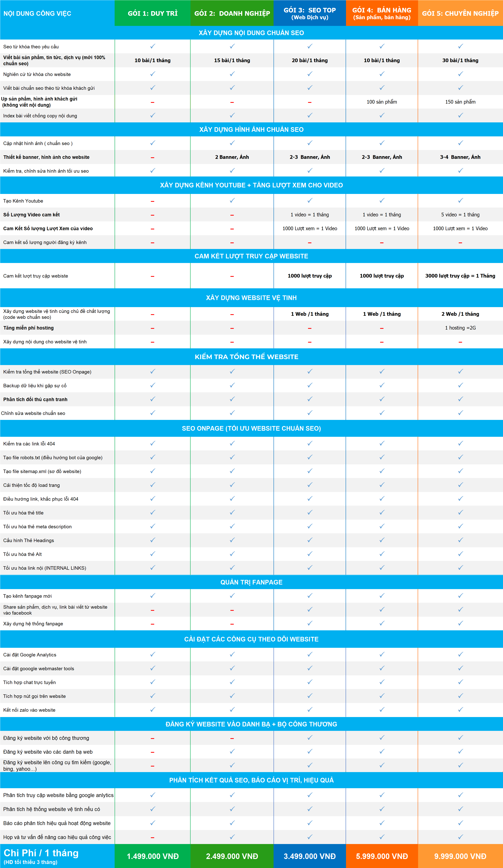Click Gói 5 checkmark for Phân tích đối thủ cạnh tranh
The image size is (503, 868).
pyautogui.click(x=460, y=399)
